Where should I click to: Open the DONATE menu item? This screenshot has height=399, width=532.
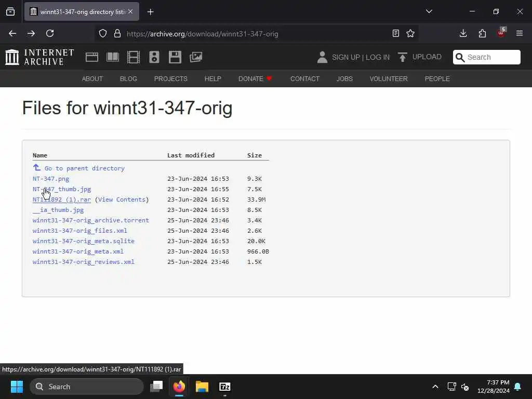pyautogui.click(x=255, y=79)
